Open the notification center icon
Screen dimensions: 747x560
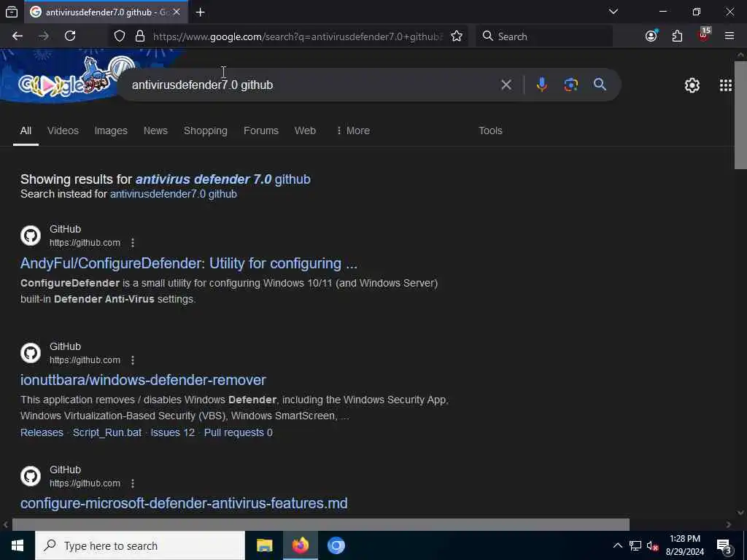pyautogui.click(x=724, y=546)
